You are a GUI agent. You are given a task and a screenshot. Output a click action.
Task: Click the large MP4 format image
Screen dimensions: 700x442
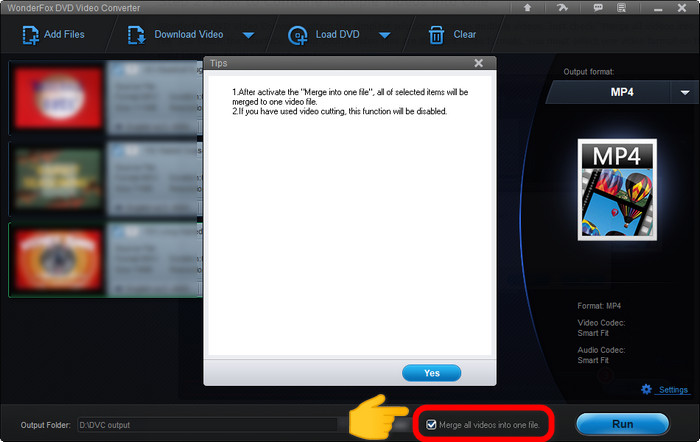617,190
